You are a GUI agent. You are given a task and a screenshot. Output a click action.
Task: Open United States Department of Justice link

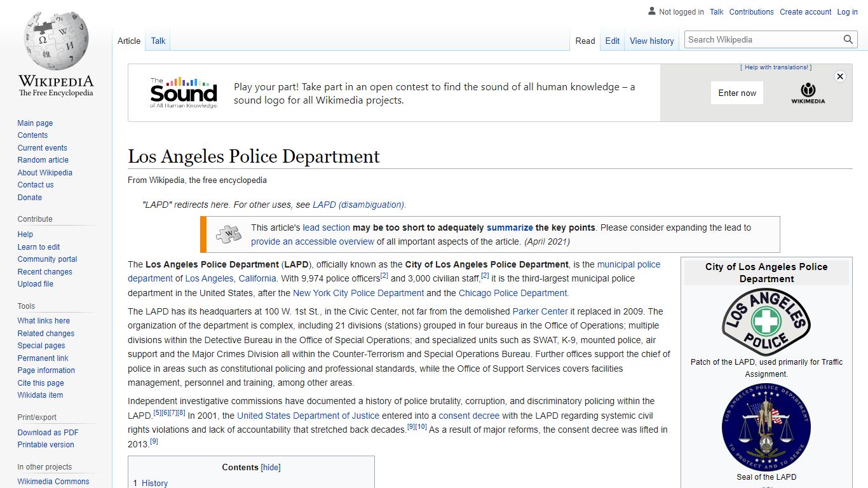click(x=308, y=416)
